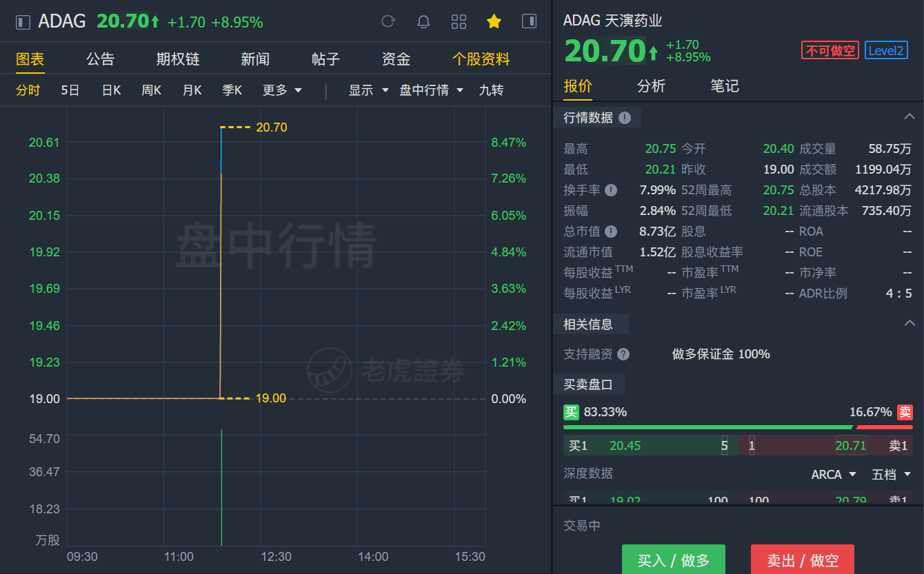Click the 振幅 value 2.84%
The image size is (924, 574).
coord(658,211)
